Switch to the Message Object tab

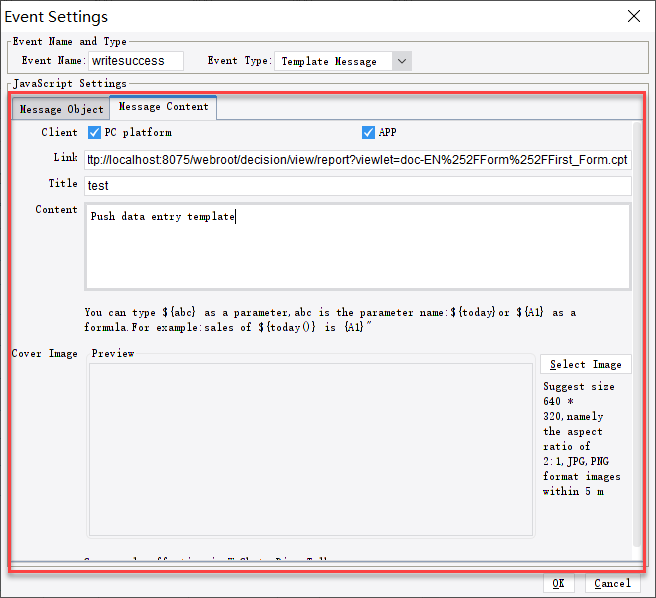point(61,109)
